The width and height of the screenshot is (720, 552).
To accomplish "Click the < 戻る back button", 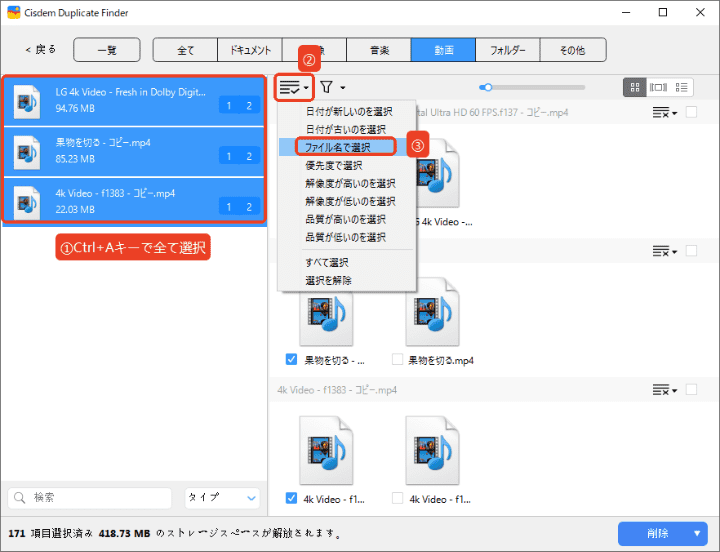I will click(x=41, y=49).
